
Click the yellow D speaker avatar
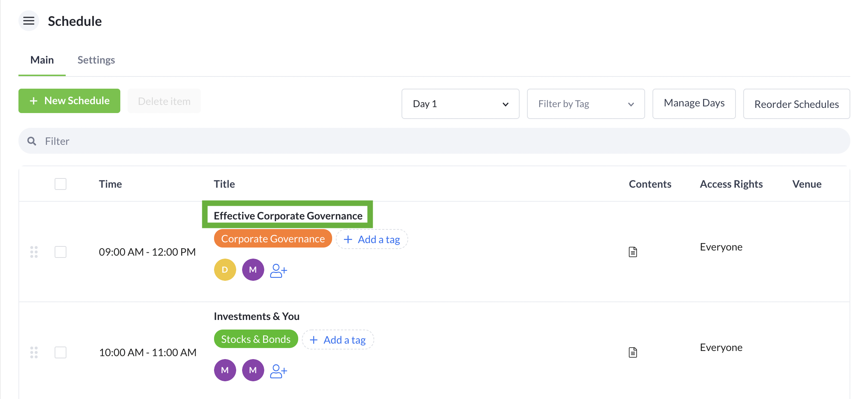[225, 270]
